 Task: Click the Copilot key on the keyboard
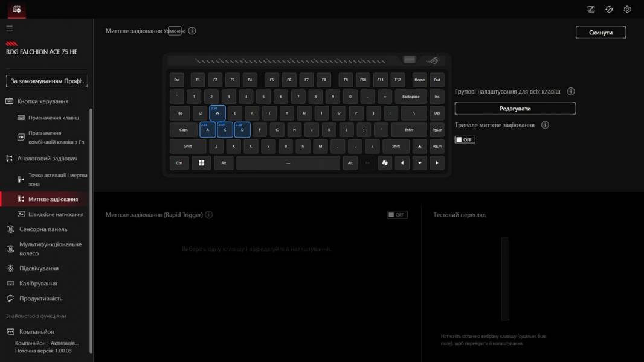click(x=385, y=163)
